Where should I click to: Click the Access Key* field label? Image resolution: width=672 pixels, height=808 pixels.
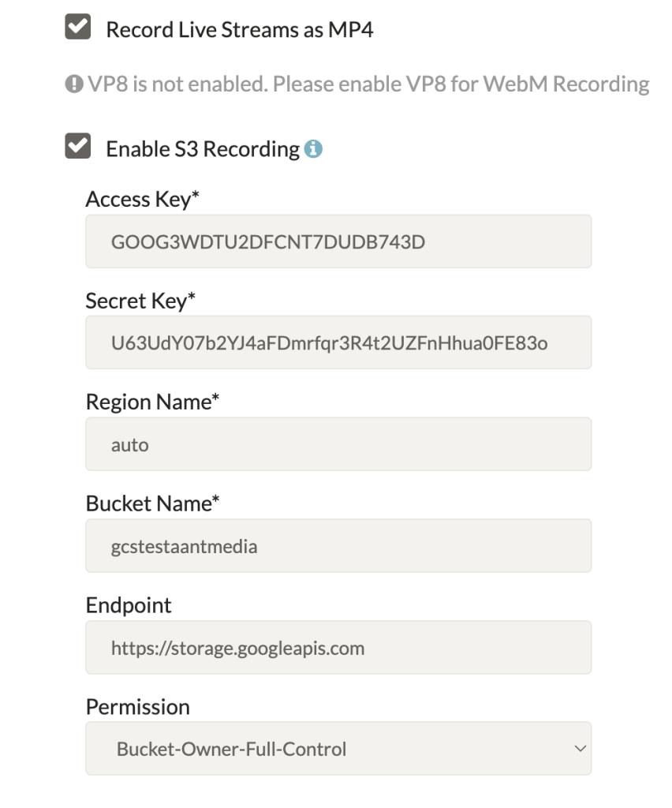coord(143,200)
